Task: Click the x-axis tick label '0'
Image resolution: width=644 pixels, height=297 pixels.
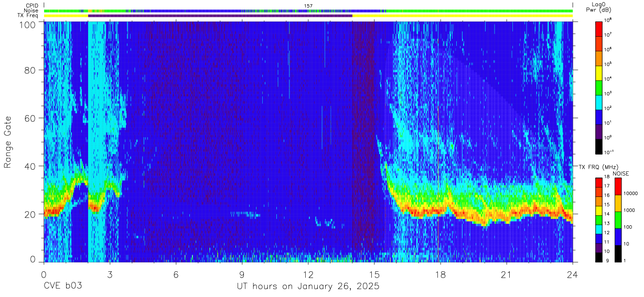Action: point(44,274)
